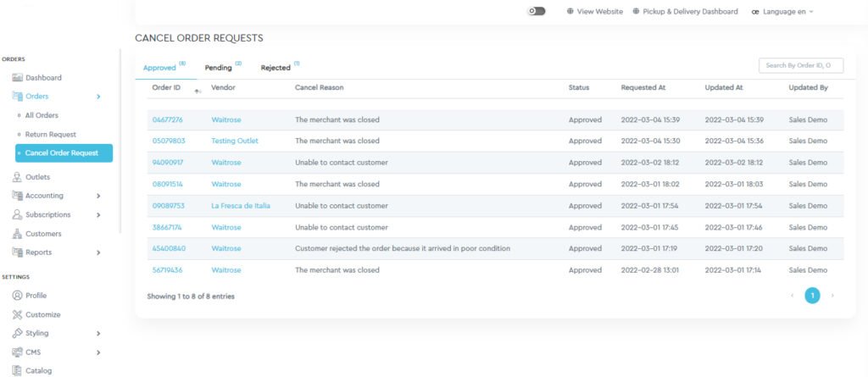
Task: Click the Outlets icon in sidebar
Action: pos(18,177)
